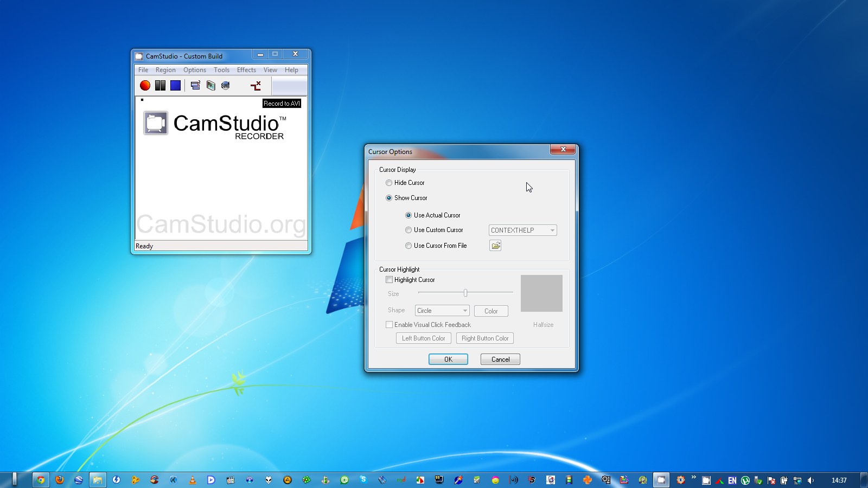
Task: Click the red autopan toolbar icon
Action: [256, 86]
